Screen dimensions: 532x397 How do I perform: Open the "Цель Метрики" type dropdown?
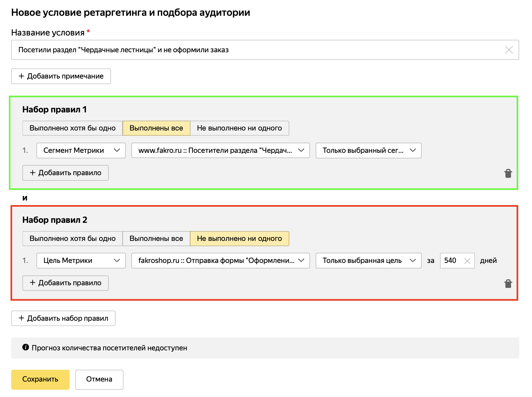pyautogui.click(x=81, y=261)
